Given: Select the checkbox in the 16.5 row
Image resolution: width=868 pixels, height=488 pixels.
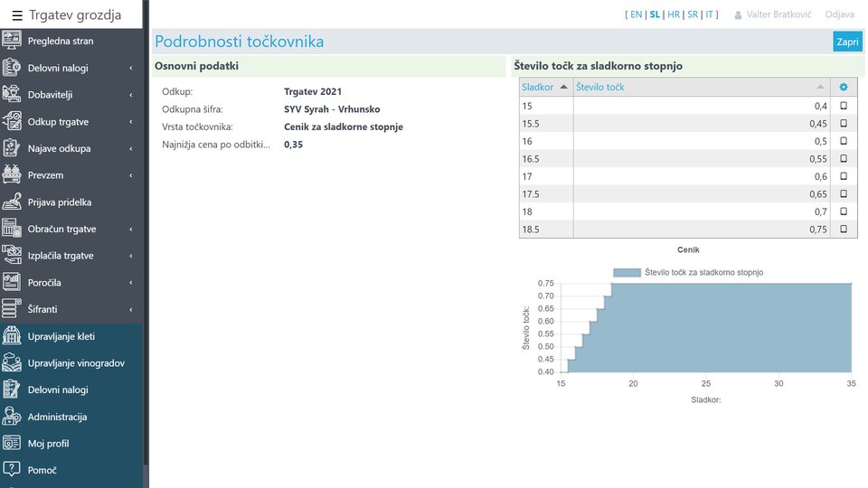Looking at the screenshot, I should click(x=844, y=159).
